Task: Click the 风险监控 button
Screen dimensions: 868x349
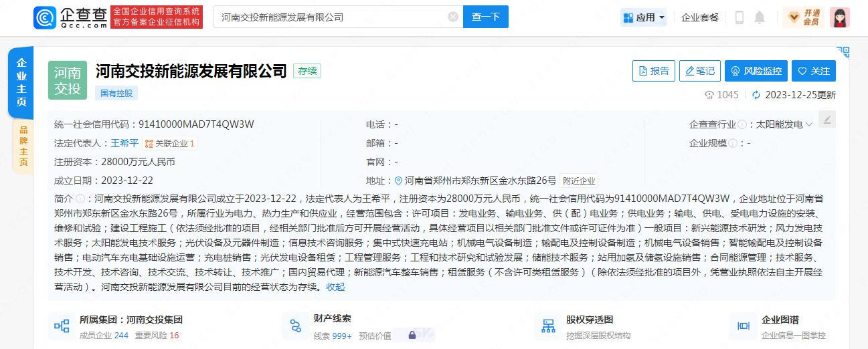Action: [756, 71]
